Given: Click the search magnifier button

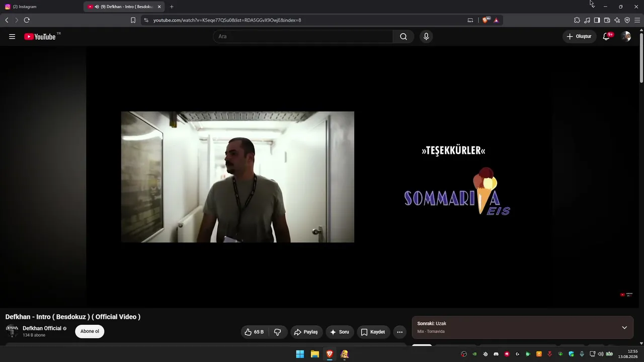Looking at the screenshot, I should pyautogui.click(x=404, y=36).
